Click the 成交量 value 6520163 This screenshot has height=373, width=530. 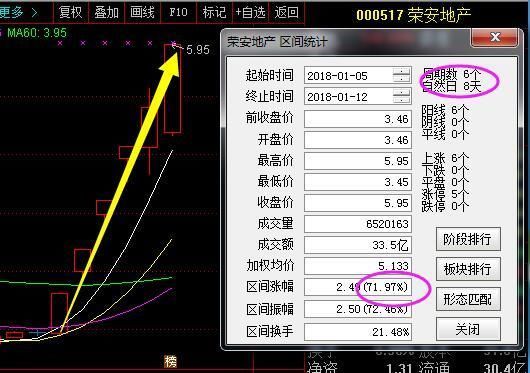point(358,224)
